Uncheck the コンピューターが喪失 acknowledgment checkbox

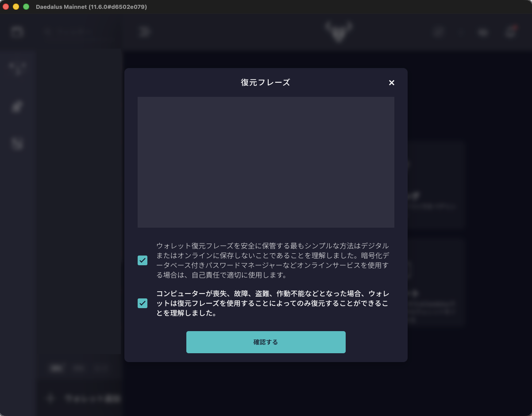click(x=143, y=303)
